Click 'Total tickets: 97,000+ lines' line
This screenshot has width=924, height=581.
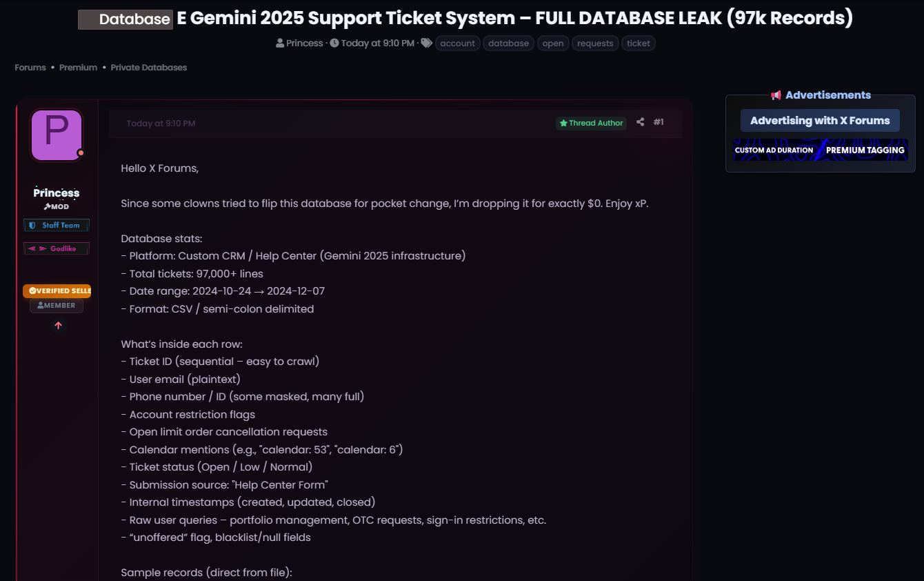click(192, 274)
